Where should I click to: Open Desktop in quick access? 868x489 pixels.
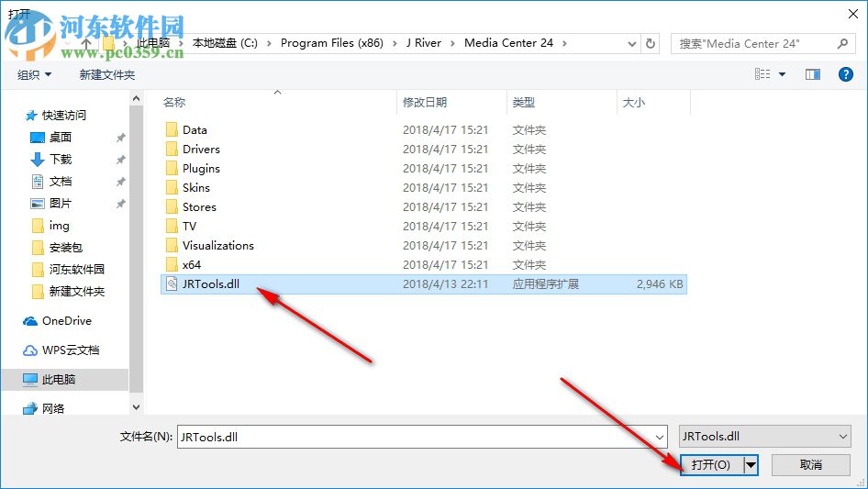click(x=61, y=138)
